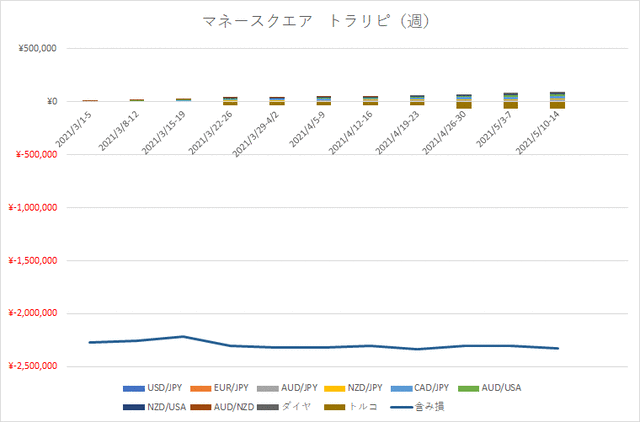Screen dimensions: 640x422
Task: Select the stacked bar for 2021/5/3-7
Action: click(x=511, y=100)
